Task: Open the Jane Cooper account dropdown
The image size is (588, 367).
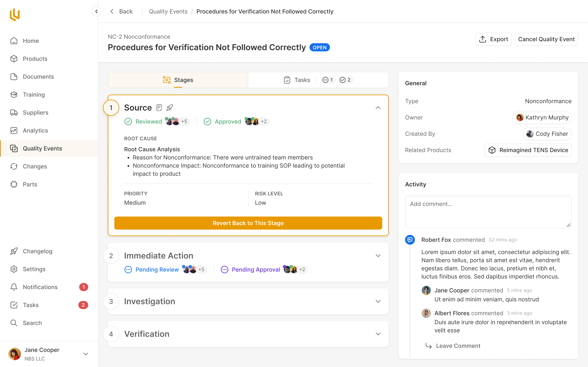Action: (x=86, y=354)
